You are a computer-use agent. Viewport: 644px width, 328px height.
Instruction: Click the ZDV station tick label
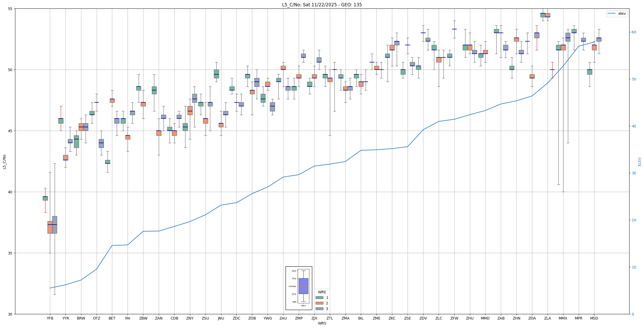coord(423,318)
